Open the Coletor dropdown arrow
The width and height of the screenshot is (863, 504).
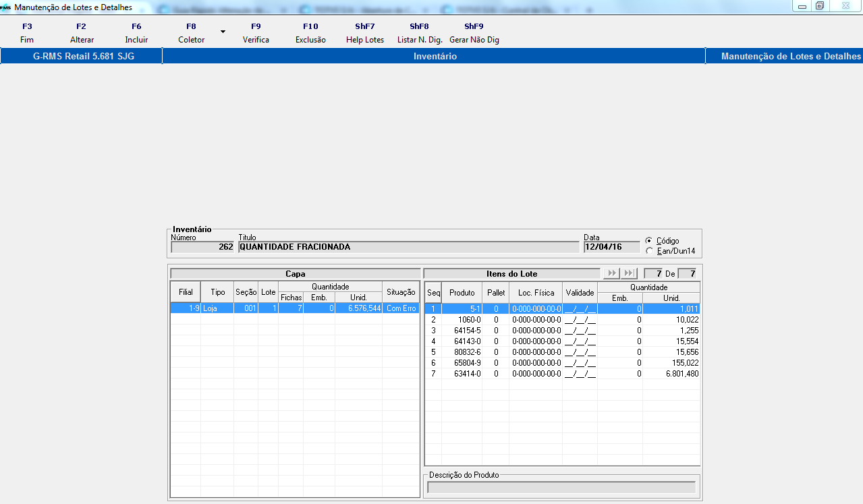point(223,32)
